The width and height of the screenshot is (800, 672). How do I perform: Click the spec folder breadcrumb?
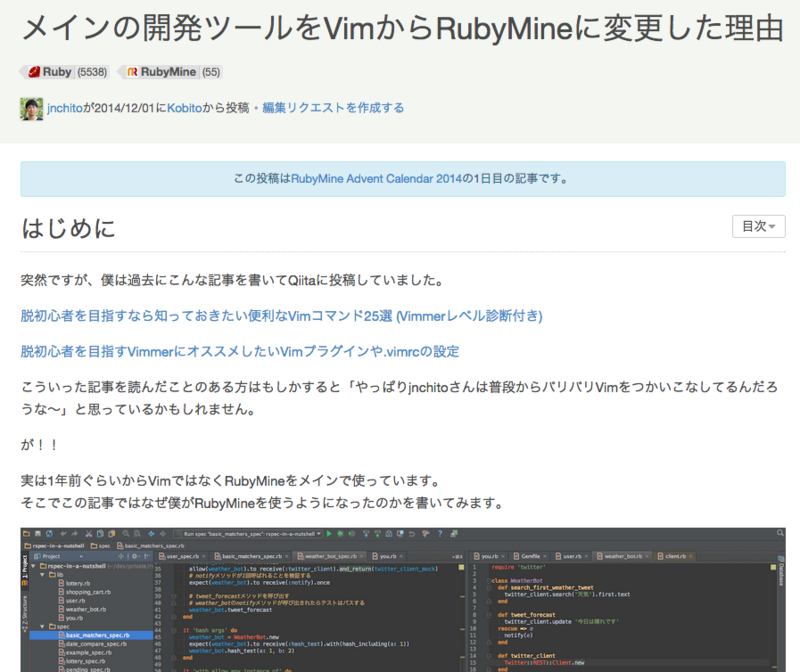tap(101, 546)
